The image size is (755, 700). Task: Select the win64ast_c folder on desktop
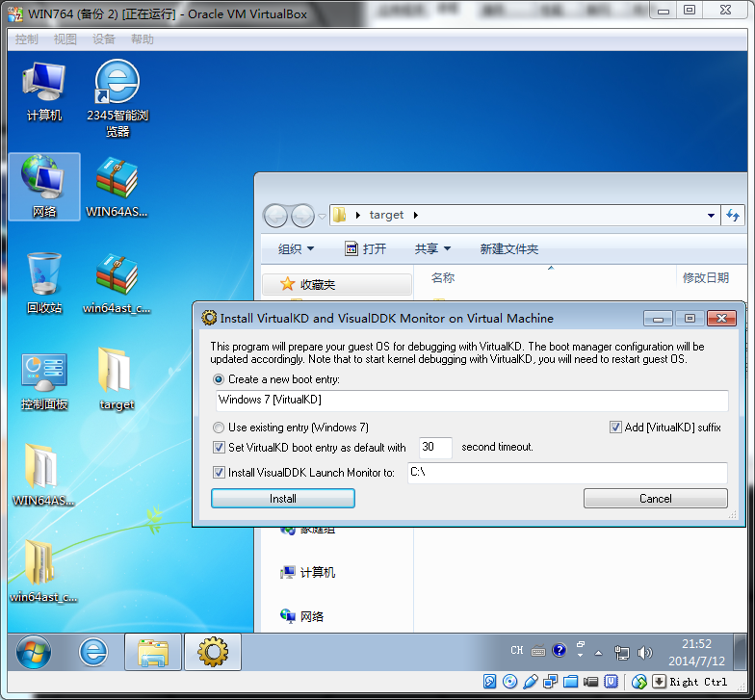[44, 571]
